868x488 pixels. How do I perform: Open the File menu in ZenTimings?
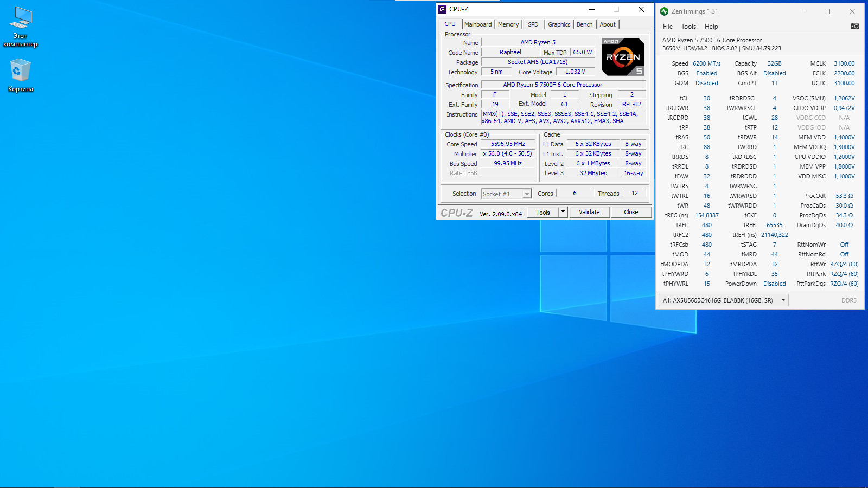(668, 27)
